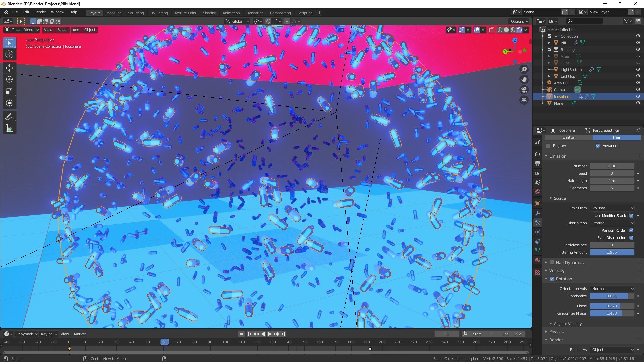Activate the Annotate tool
The image size is (644, 362).
point(9,116)
